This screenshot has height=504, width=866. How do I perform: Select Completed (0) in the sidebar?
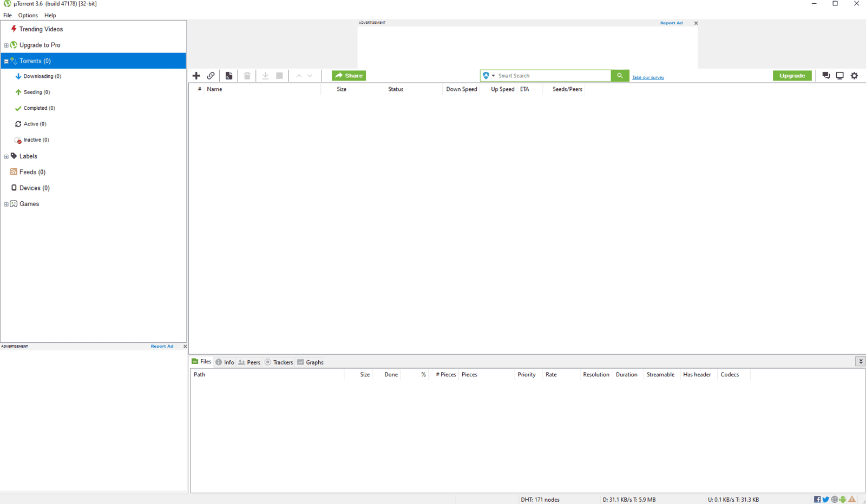coord(39,108)
